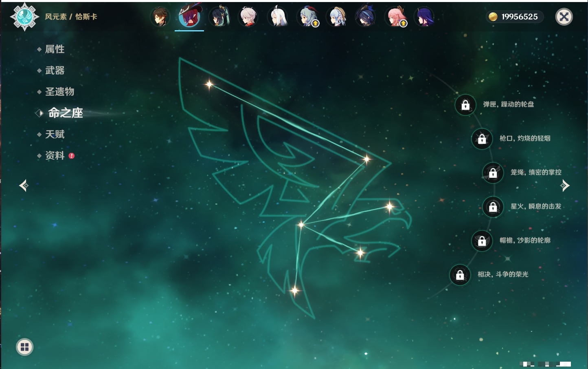
Task: Open constellation label 笼绳, 缜密的掌控
Action: tap(536, 172)
